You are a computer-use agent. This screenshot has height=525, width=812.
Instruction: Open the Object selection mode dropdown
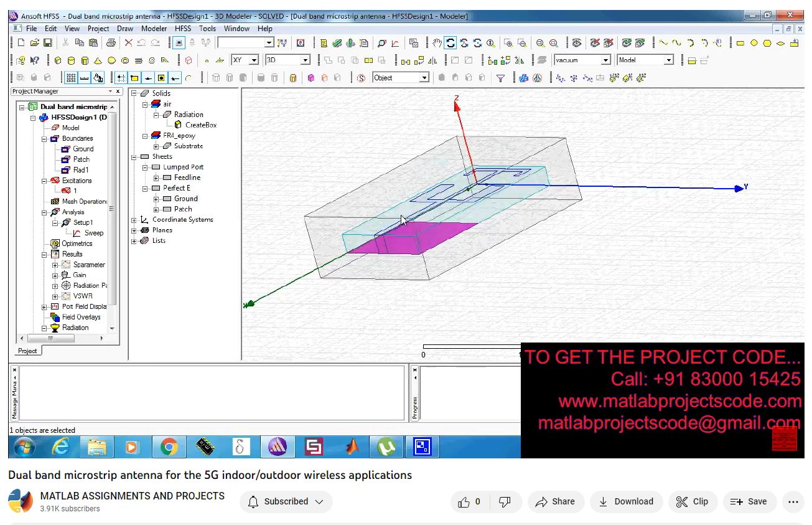(x=424, y=78)
